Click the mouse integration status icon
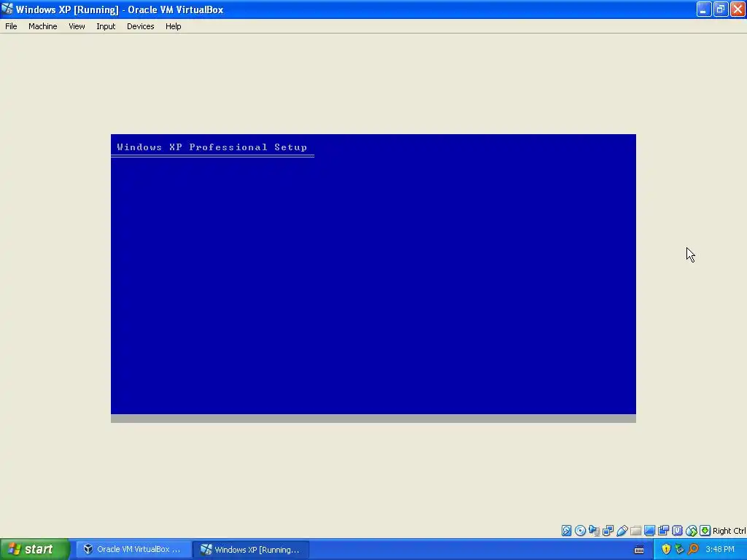Screen dimensions: 747x560 click(692, 531)
